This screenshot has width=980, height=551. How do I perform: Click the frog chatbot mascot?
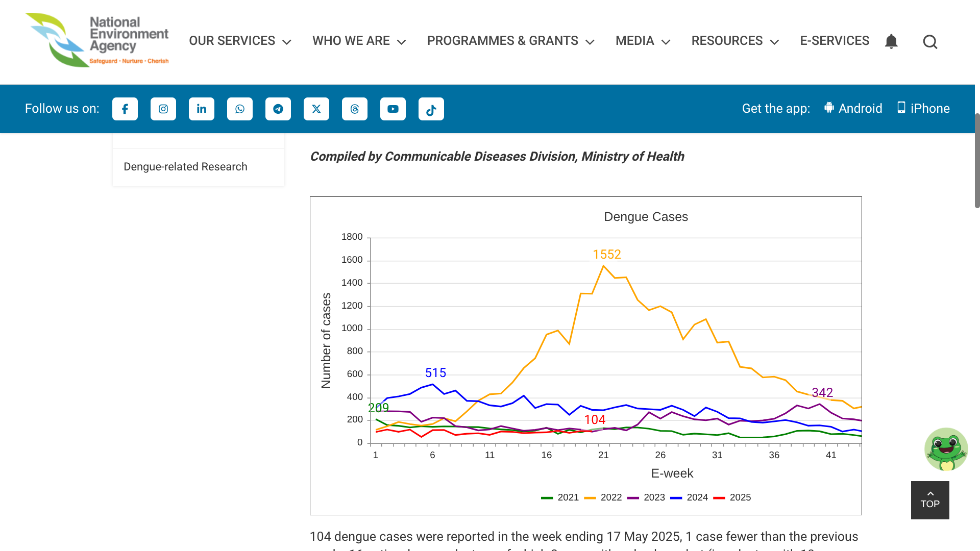[946, 449]
